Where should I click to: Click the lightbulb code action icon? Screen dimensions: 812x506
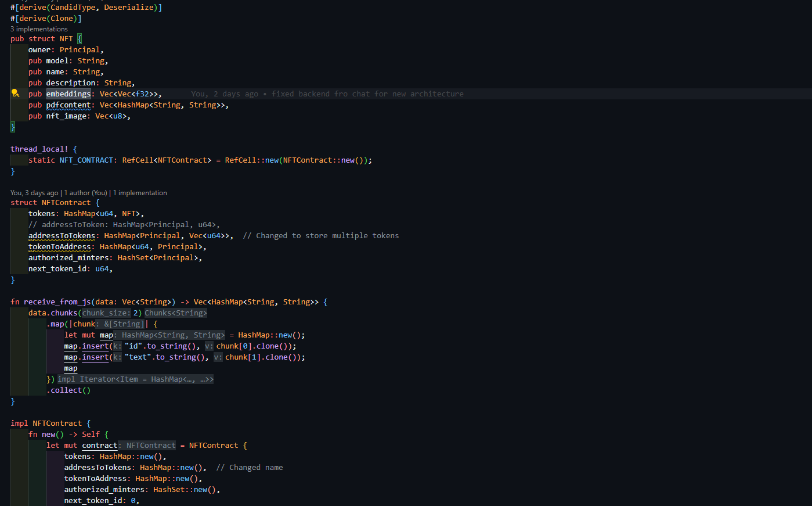click(15, 94)
